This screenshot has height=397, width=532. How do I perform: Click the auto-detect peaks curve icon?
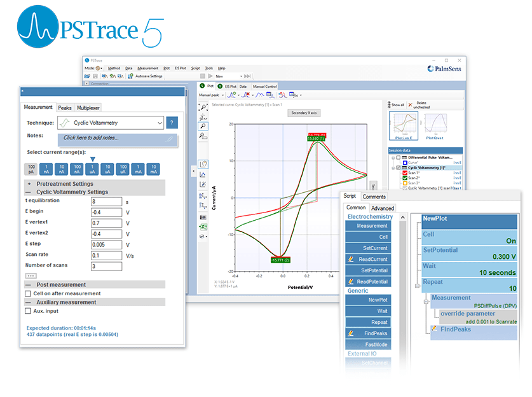coord(259,95)
